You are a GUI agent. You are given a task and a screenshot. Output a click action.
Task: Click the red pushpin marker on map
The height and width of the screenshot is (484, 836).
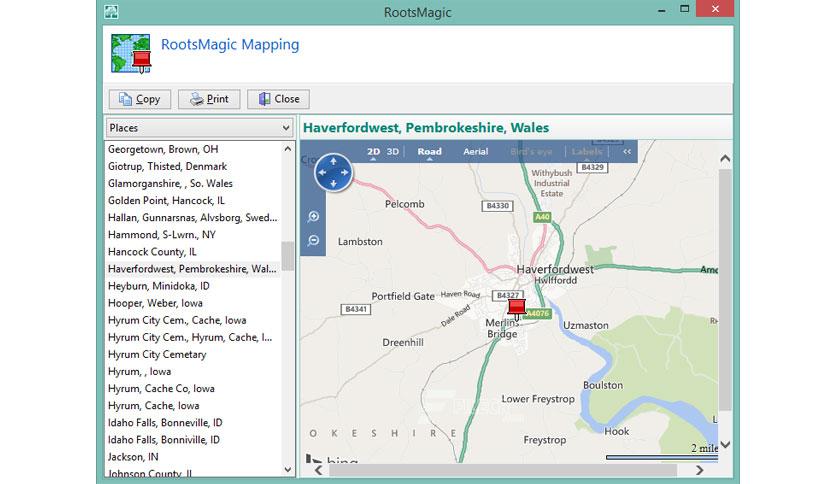516,309
